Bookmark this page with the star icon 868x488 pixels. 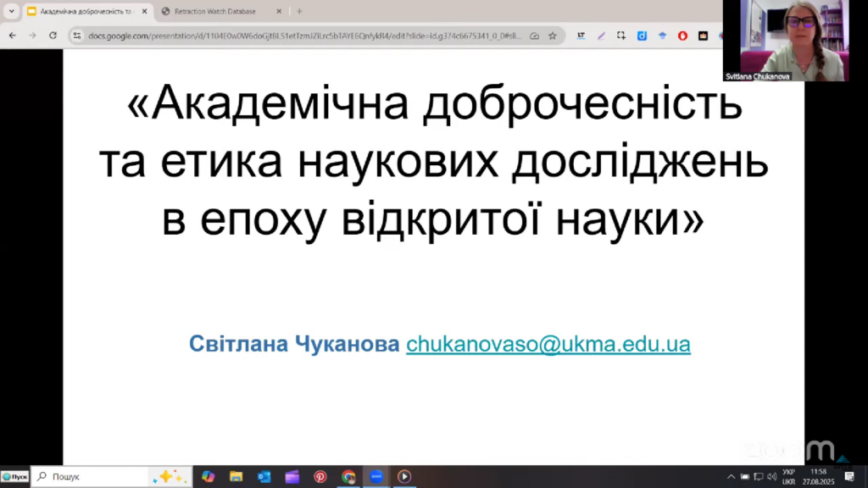point(553,36)
